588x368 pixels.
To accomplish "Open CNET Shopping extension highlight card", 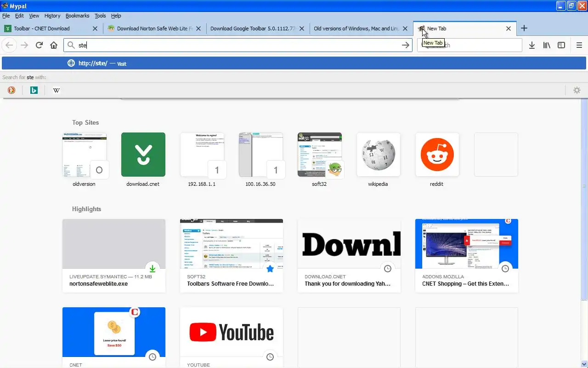I will pyautogui.click(x=467, y=256).
